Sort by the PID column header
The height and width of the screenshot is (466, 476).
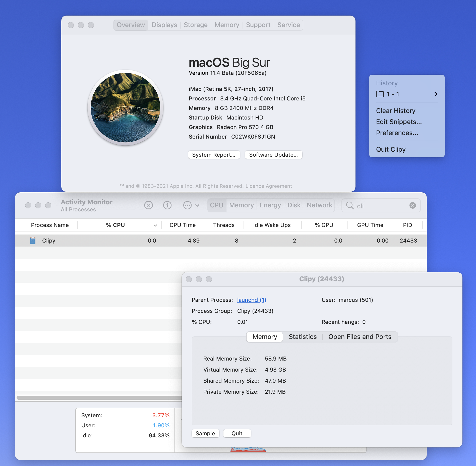[x=407, y=225]
